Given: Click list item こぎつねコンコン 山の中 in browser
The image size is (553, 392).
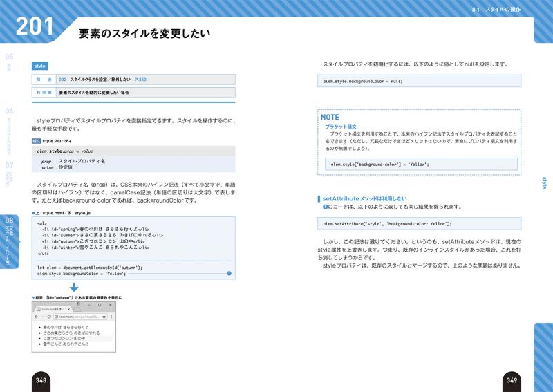Looking at the screenshot, I should [64, 338].
